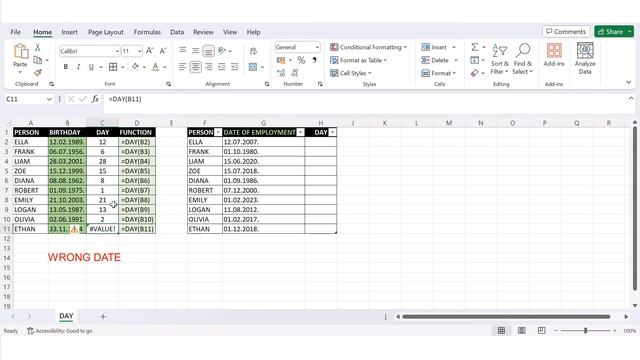
Task: Open the PERSON column filter dropdown
Action: pyautogui.click(x=218, y=132)
